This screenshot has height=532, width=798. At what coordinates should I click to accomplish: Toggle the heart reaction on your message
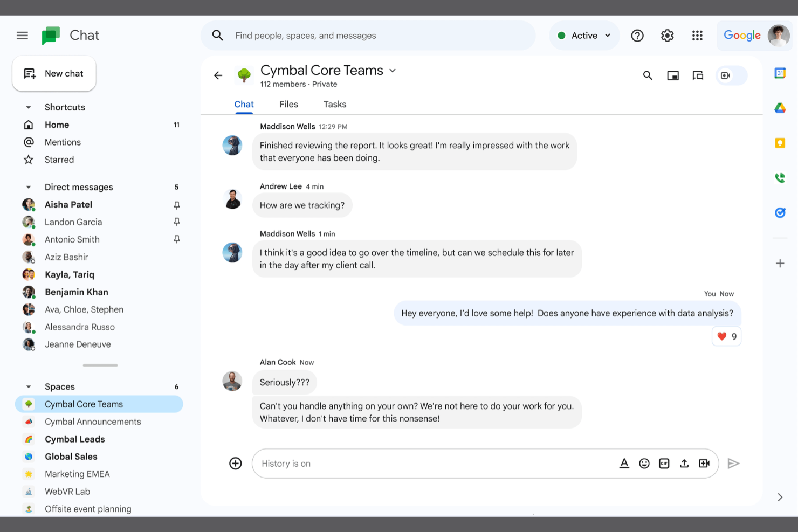point(726,336)
